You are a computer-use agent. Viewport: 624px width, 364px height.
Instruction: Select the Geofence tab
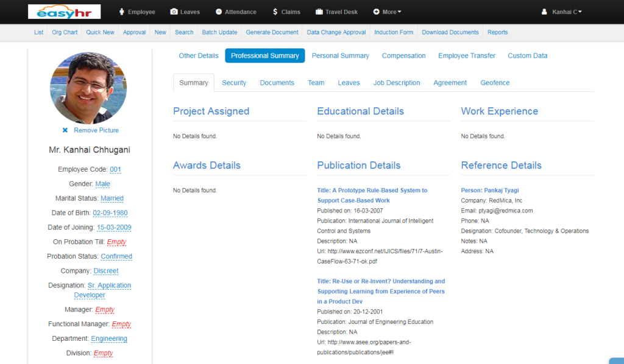[494, 82]
